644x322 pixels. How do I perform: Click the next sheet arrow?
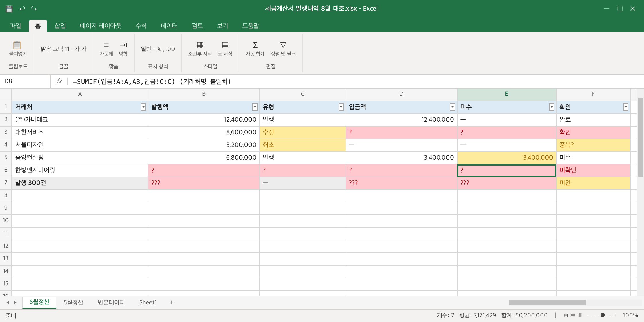15,302
